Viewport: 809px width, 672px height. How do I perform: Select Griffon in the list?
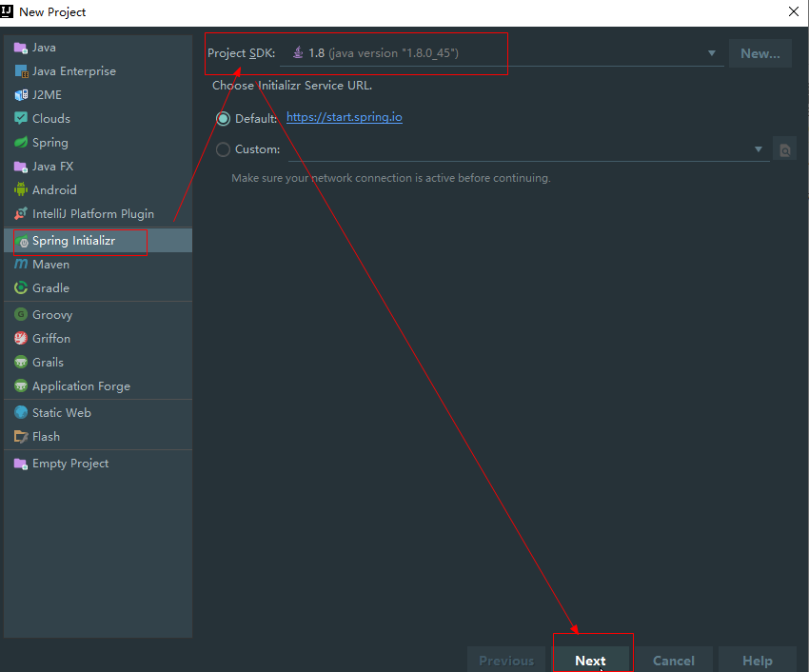tap(98, 339)
